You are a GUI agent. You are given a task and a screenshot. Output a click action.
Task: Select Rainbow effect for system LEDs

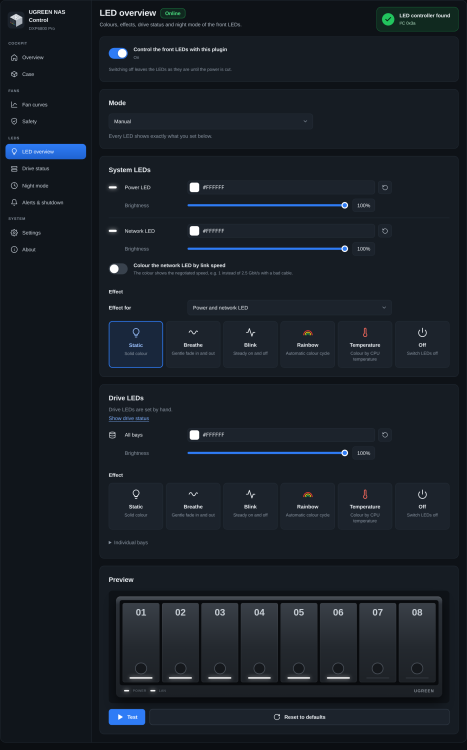[x=308, y=344]
